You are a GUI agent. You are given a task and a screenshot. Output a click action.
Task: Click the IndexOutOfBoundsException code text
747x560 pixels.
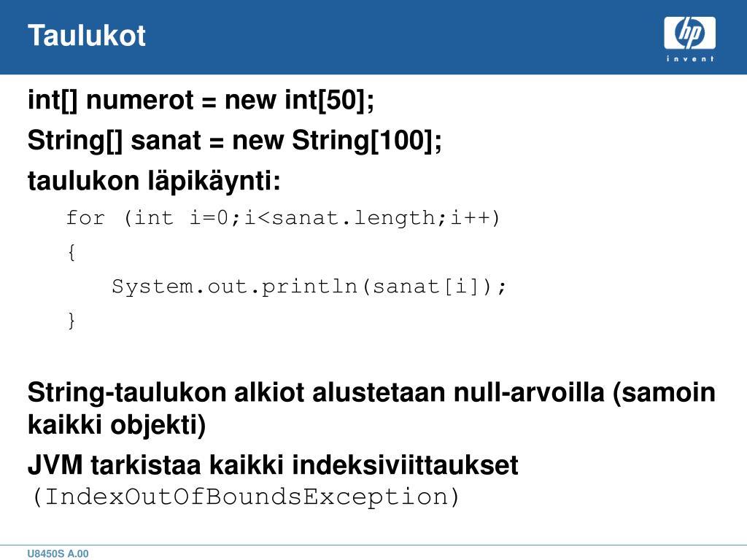246,497
